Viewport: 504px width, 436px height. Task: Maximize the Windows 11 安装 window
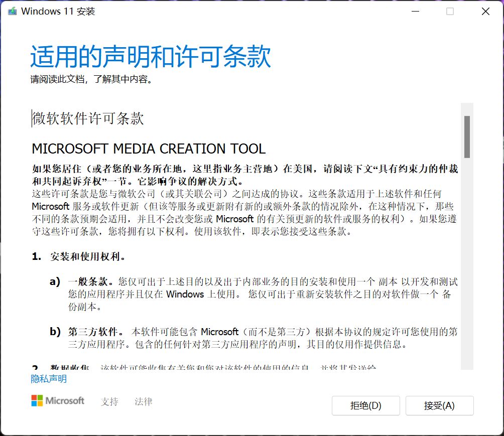[x=450, y=11]
